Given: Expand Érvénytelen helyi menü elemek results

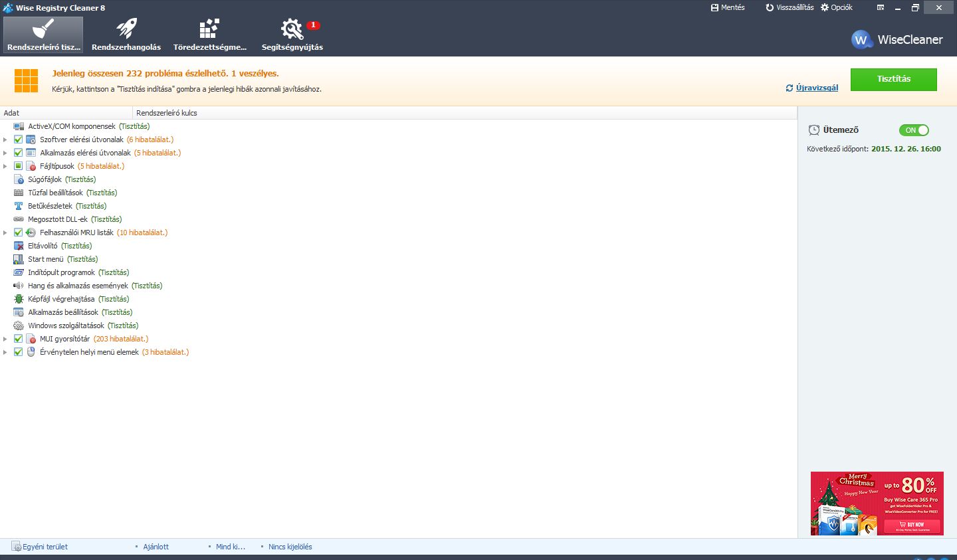Looking at the screenshot, I should coord(5,352).
